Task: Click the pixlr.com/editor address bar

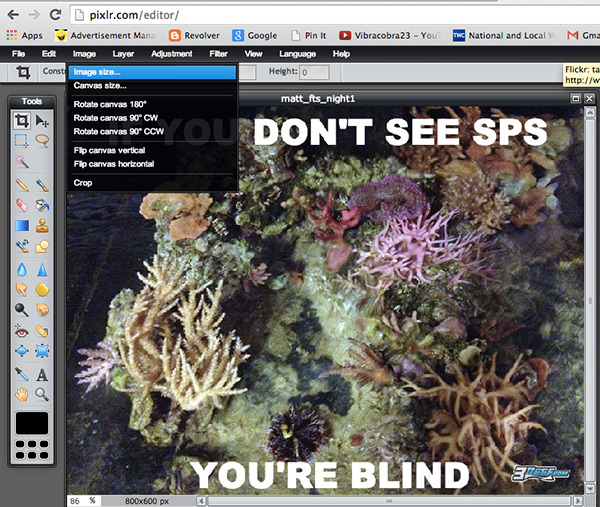Action: point(335,15)
